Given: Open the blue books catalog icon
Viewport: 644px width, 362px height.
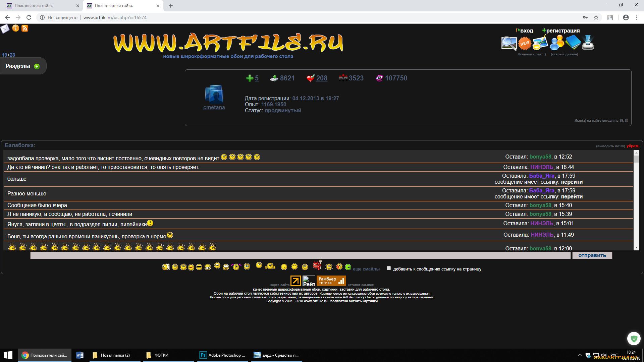Looking at the screenshot, I should tap(573, 43).
